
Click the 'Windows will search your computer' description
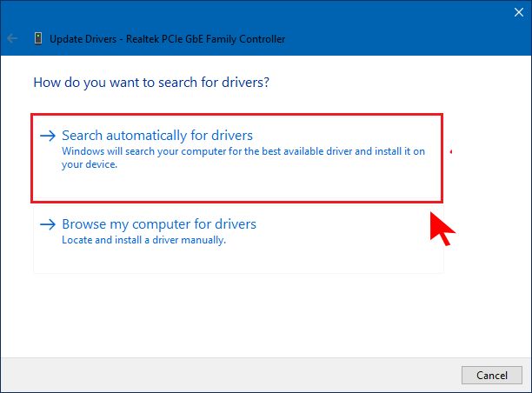coord(243,158)
